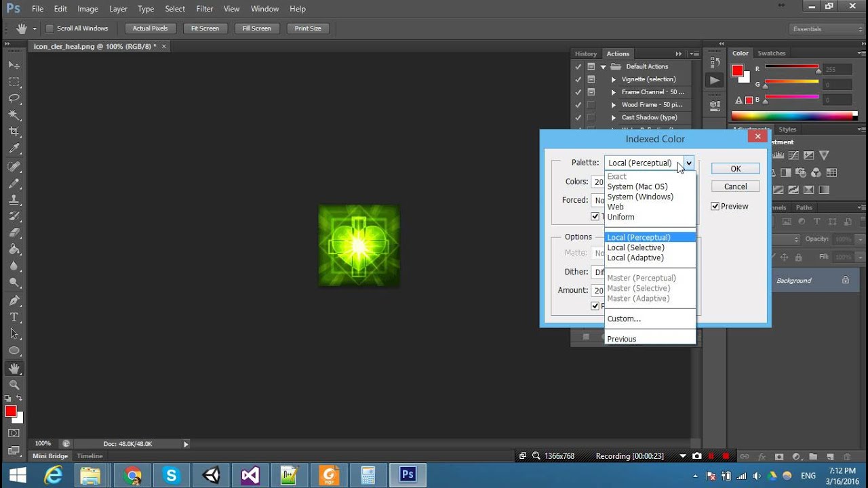Viewport: 868px width, 488px height.
Task: Toggle the Preview checkbox in Indexed Color
Action: tap(715, 206)
